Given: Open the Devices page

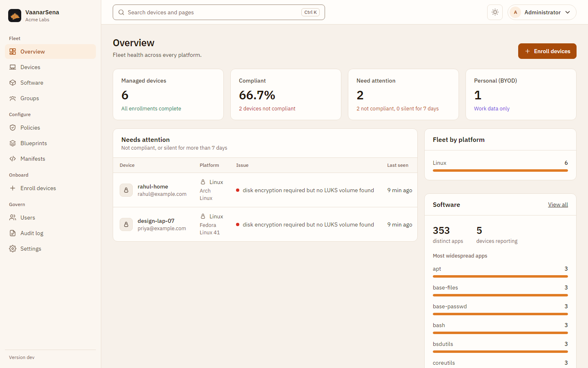Looking at the screenshot, I should [50, 67].
